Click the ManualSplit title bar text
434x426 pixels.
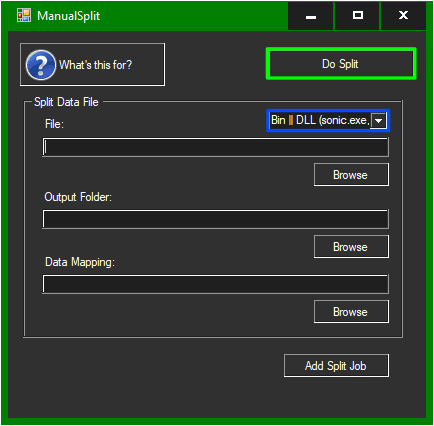pyautogui.click(x=68, y=16)
